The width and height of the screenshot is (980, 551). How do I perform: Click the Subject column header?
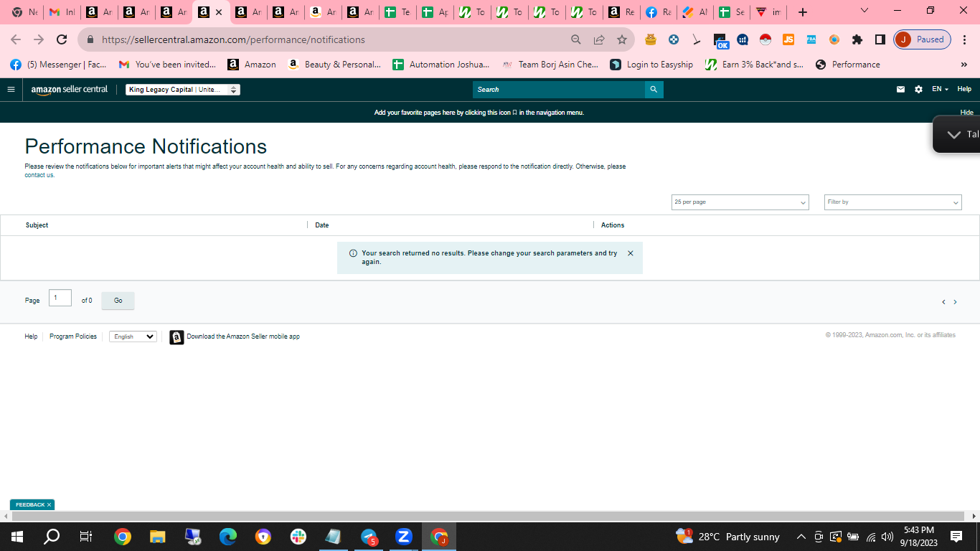[37, 225]
